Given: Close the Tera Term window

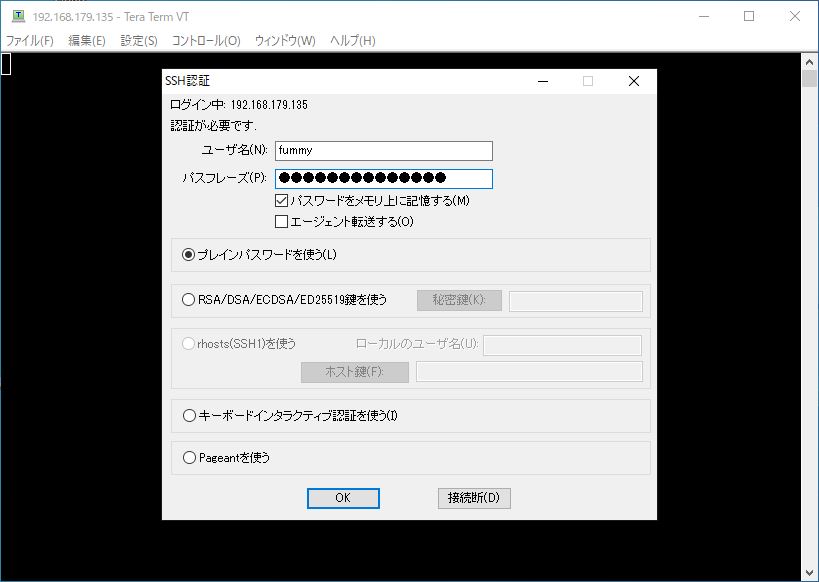Looking at the screenshot, I should [794, 16].
